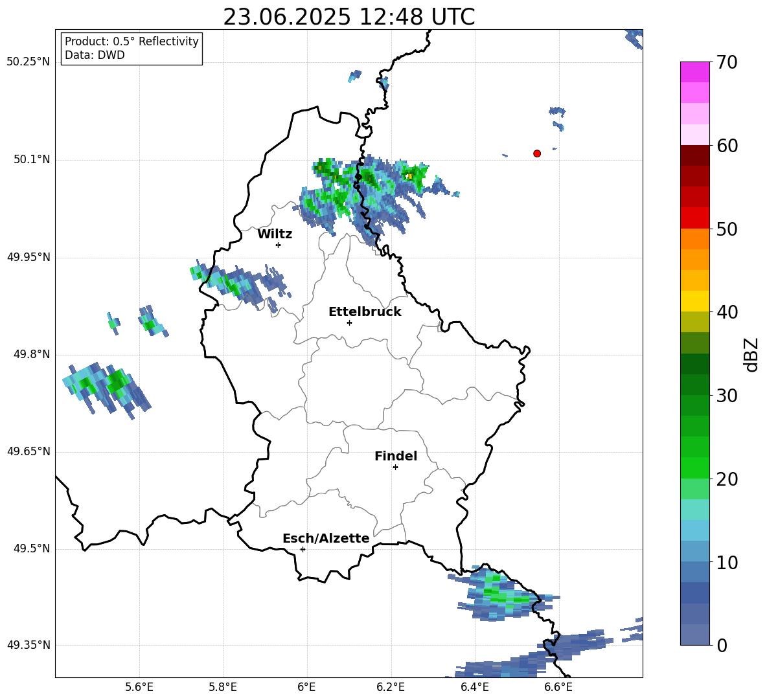Screen dimensions: 767x700
Task: Click the 6.6°E longitude label
Action: (558, 687)
